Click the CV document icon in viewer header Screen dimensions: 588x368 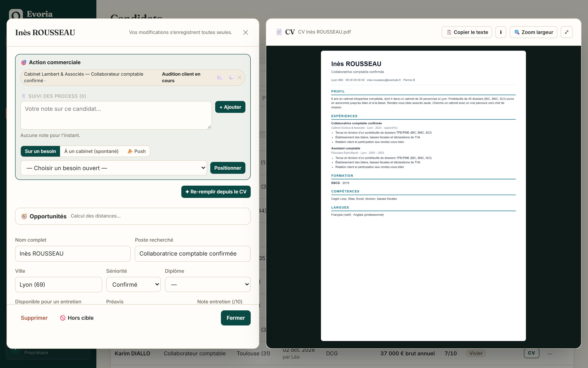pyautogui.click(x=279, y=32)
